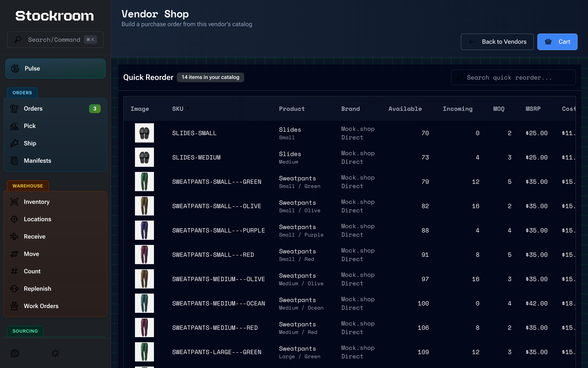Viewport: 588px width, 368px height.
Task: Sort by Product column header
Action: coord(295,109)
